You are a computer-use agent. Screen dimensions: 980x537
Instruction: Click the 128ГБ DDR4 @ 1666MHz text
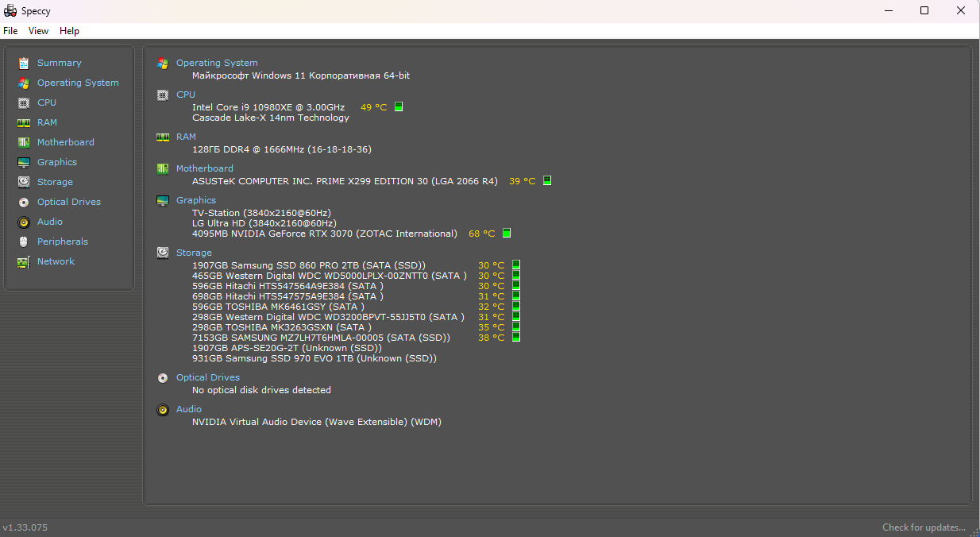tap(282, 149)
